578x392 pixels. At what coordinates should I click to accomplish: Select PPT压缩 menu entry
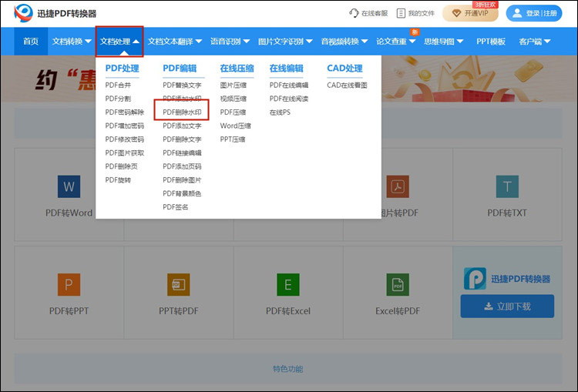(233, 139)
